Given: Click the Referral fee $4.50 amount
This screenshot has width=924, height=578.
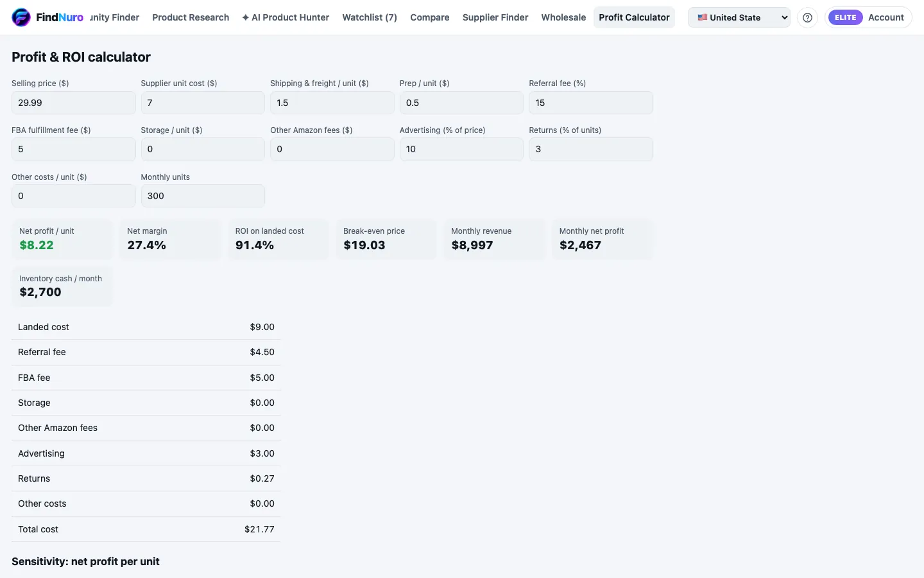Looking at the screenshot, I should pyautogui.click(x=262, y=352).
